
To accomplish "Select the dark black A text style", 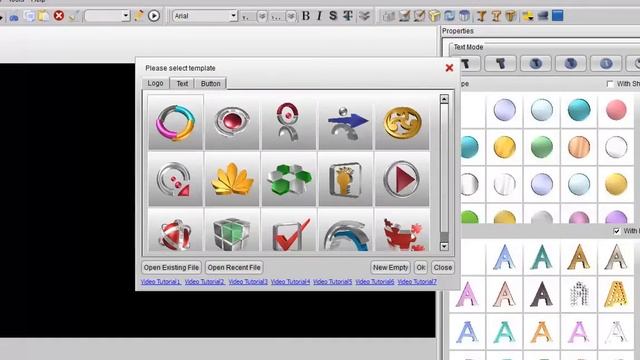I will pos(541,294).
